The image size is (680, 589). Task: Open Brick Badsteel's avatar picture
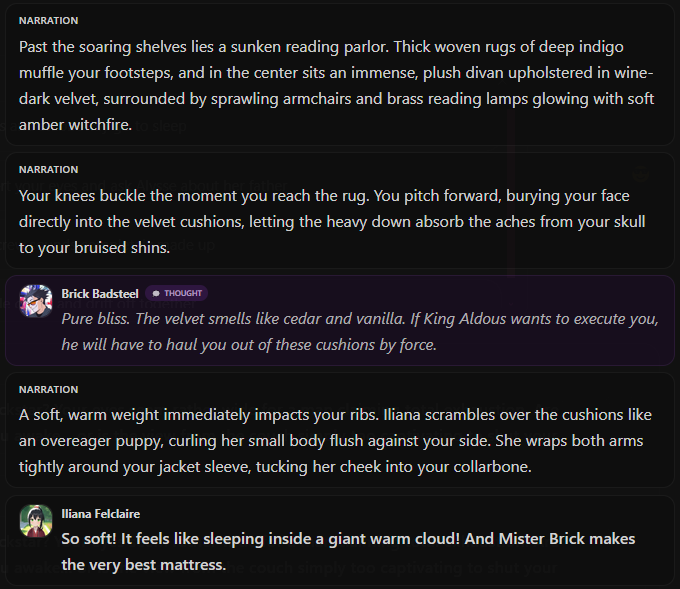tap(36, 301)
